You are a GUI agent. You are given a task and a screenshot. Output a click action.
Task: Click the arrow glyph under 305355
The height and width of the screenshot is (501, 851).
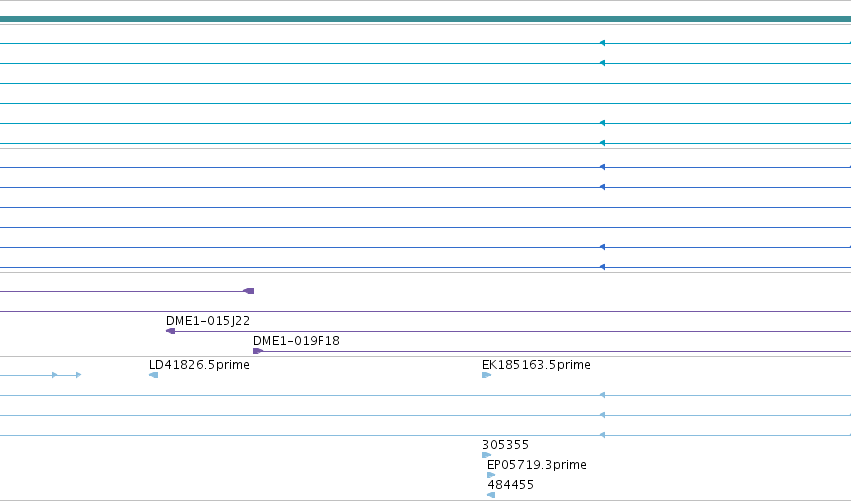(x=487, y=455)
